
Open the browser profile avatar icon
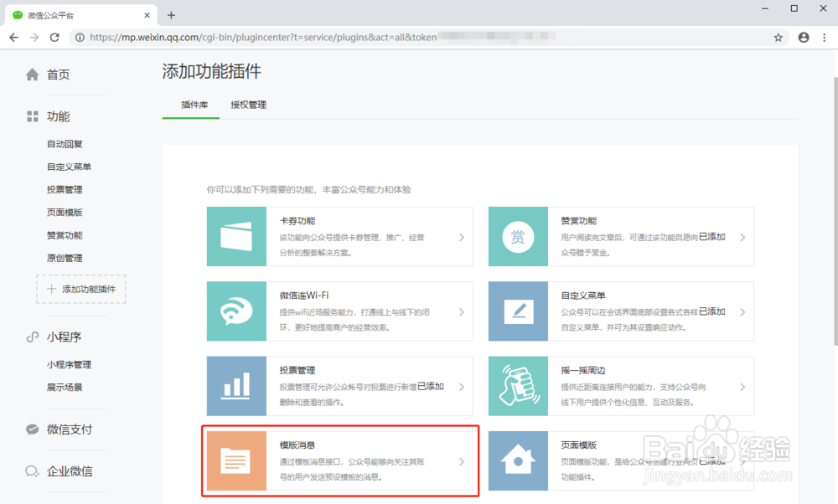click(804, 38)
